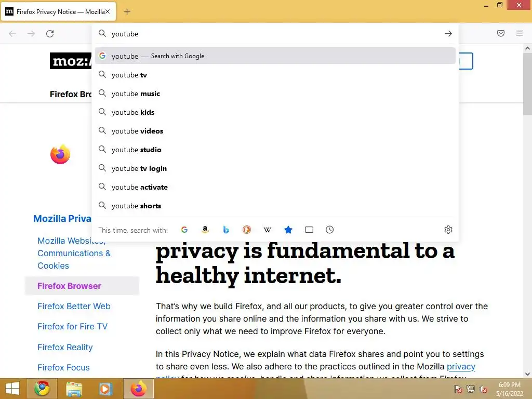Launch Chrome from the taskbar
Viewport: 532px width, 399px height.
pos(42,389)
